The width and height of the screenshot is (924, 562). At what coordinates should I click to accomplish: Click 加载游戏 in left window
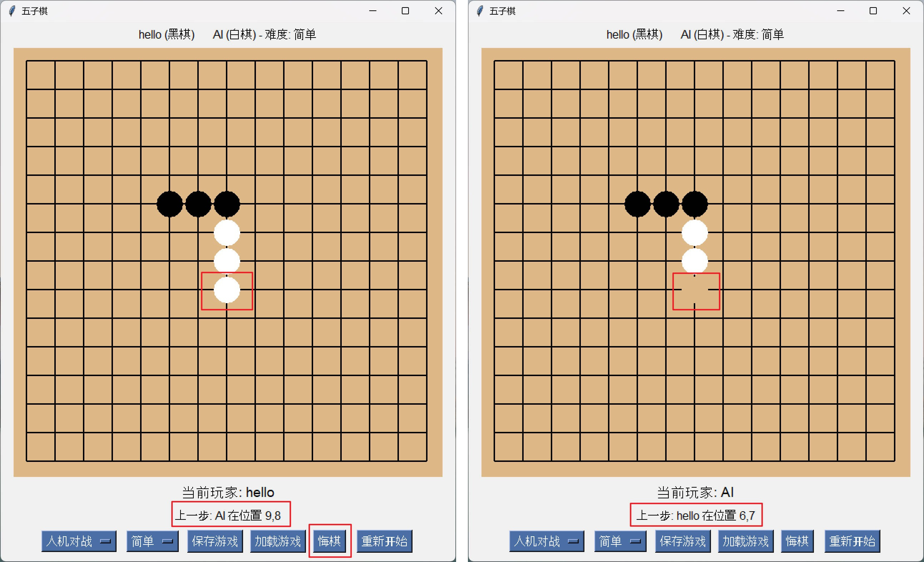click(278, 541)
